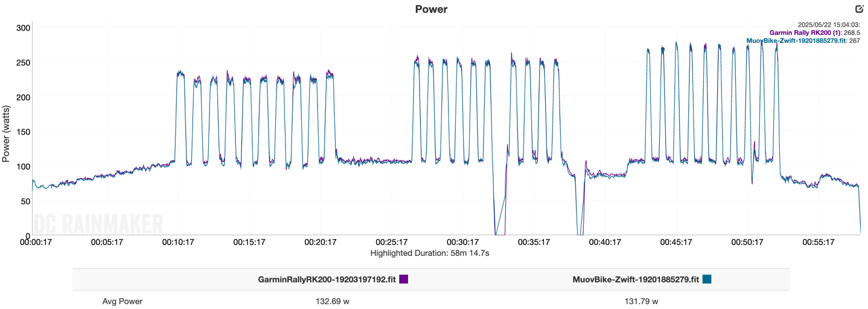
Task: Select MuovBike-Zwift-19201885279.fit column header
Action: click(636, 279)
